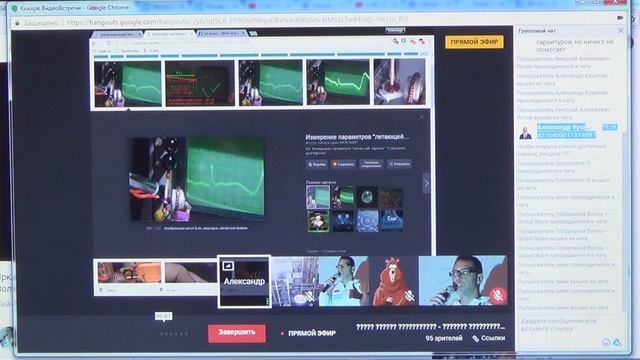
Task: Select Александр's screen share thumbnail
Action: [244, 281]
